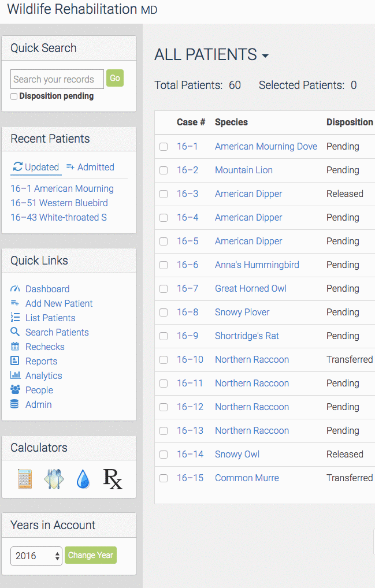
Task: Open the nutrition calculator fork-and-knife icon
Action: (x=54, y=479)
